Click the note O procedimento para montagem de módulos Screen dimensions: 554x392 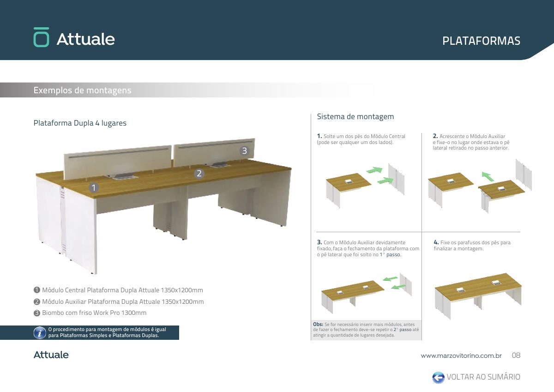[107, 332]
